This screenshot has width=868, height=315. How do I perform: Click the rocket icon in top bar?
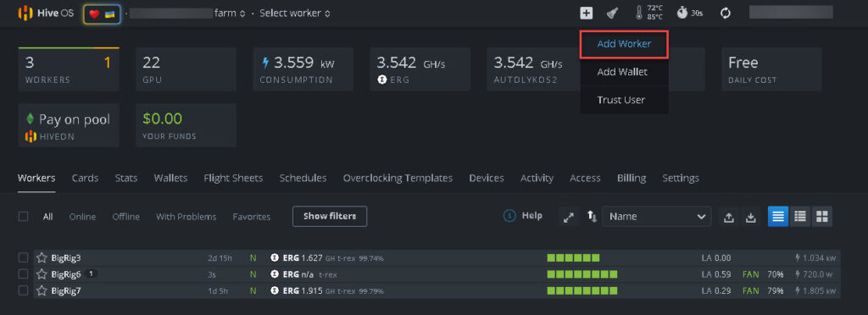[x=612, y=14]
